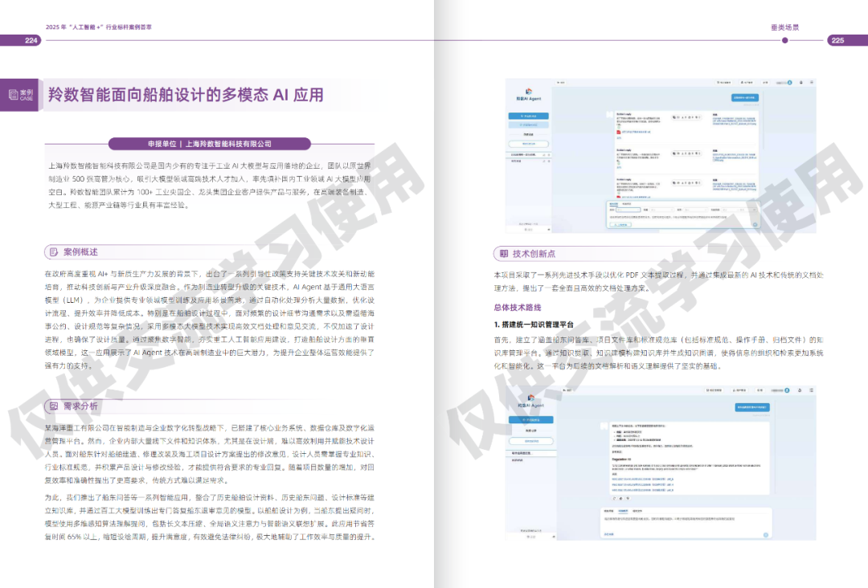Click the bell icon in lower screenshot header
This screenshot has height=588, width=868.
pyautogui.click(x=800, y=390)
